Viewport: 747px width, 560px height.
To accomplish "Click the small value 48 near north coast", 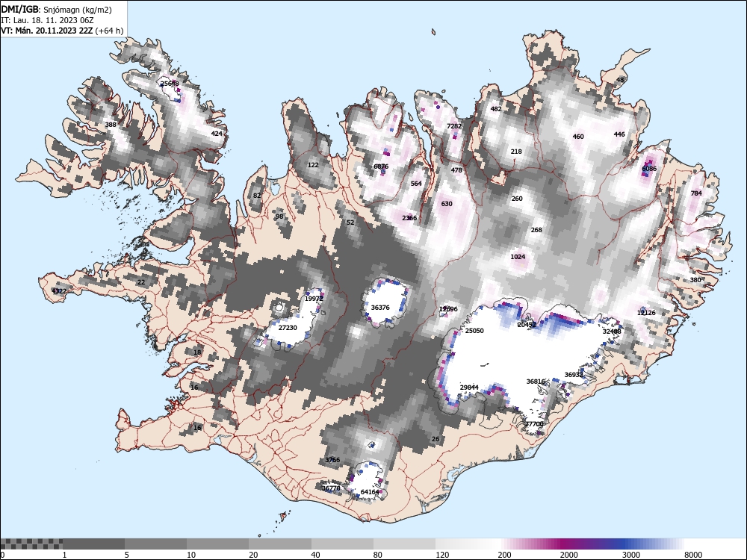I will tap(620, 80).
